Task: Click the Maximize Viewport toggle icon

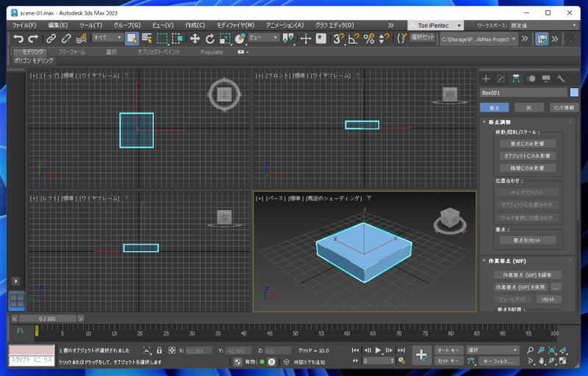Action: coord(563,361)
